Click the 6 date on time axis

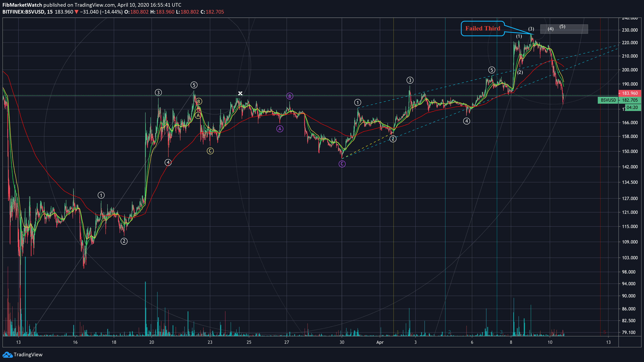pyautogui.click(x=472, y=342)
